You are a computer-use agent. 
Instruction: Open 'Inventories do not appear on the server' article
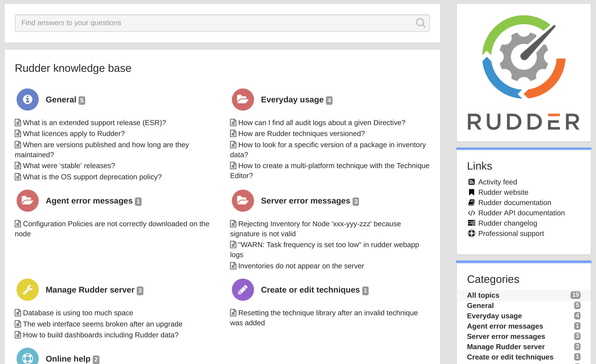tap(301, 266)
